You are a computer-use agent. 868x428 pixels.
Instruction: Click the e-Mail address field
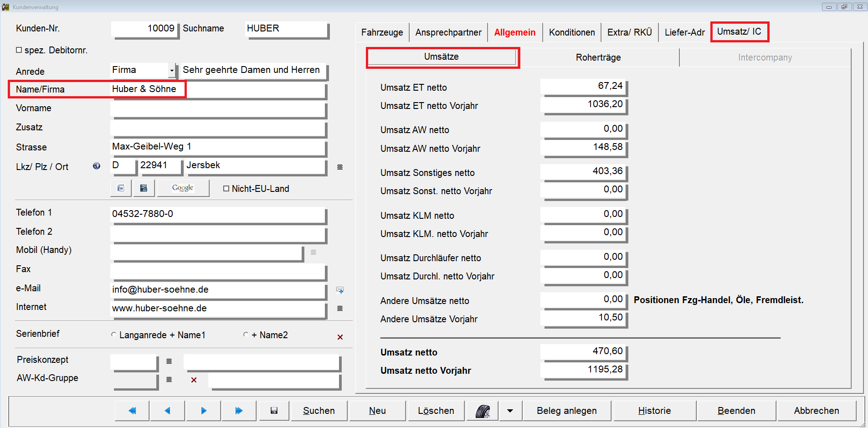point(218,290)
